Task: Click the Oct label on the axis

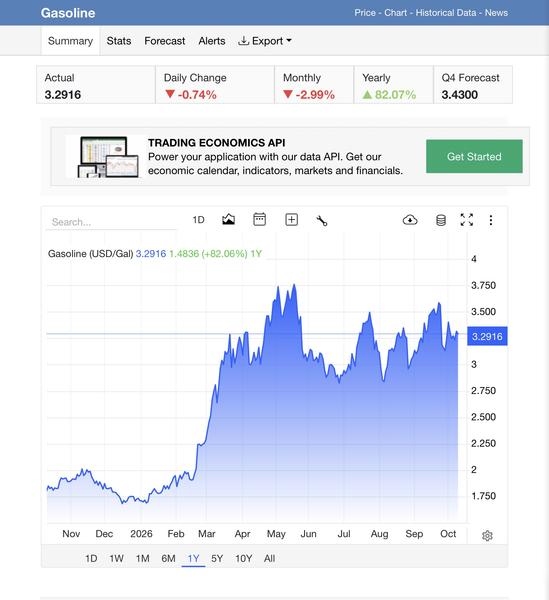Action: (448, 533)
